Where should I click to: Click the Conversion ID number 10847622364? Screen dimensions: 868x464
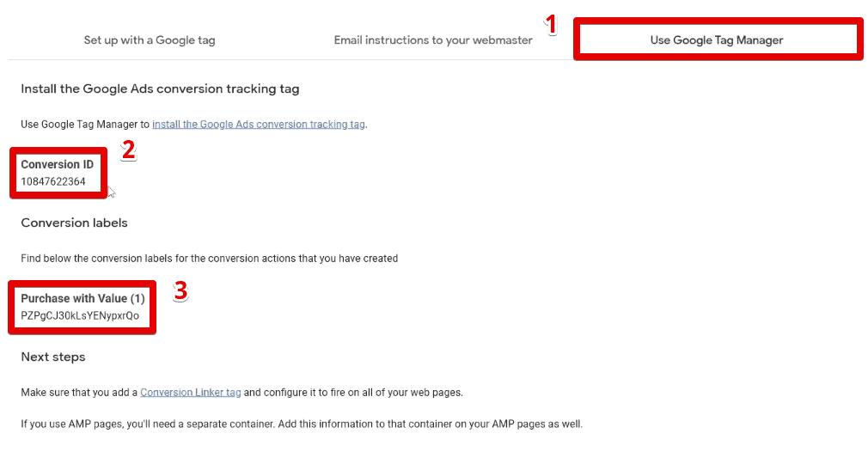click(53, 181)
